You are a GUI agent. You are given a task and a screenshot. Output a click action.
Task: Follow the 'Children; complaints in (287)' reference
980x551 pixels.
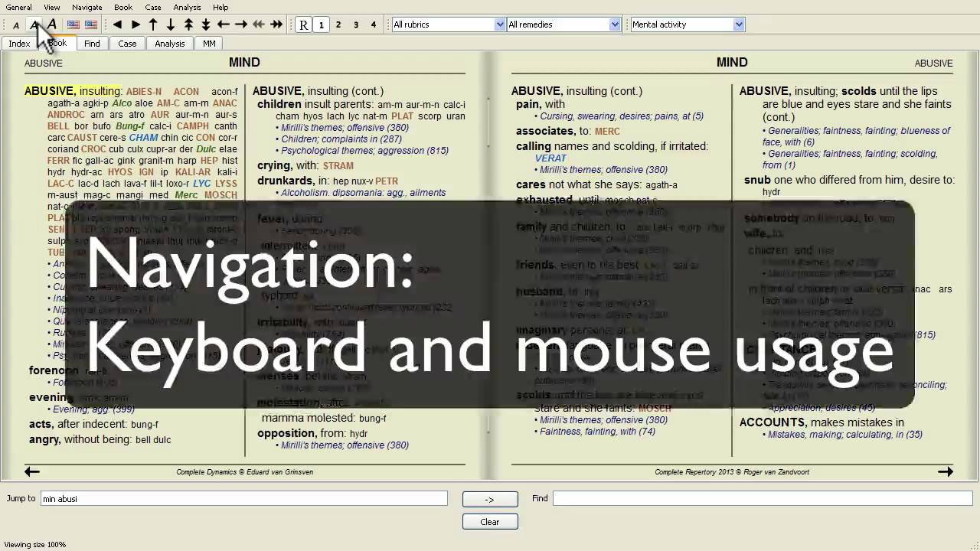341,139
